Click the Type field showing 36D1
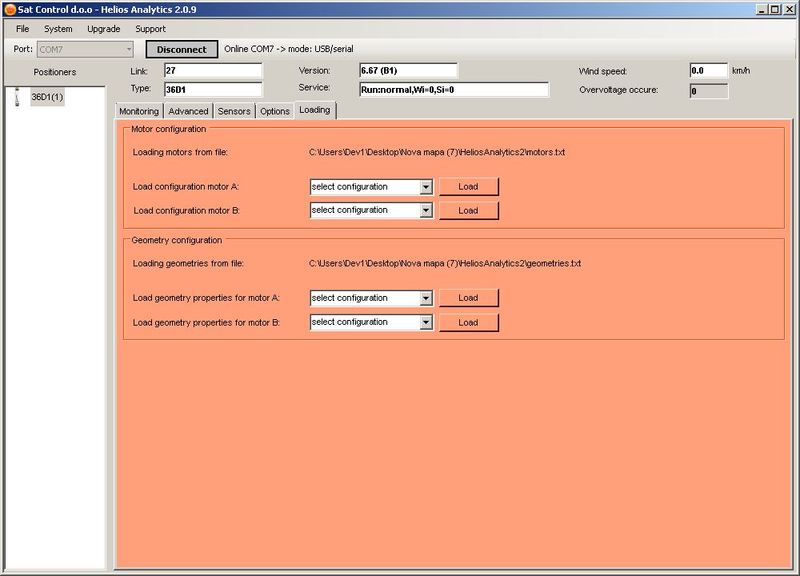The height and width of the screenshot is (576, 800). (x=213, y=89)
